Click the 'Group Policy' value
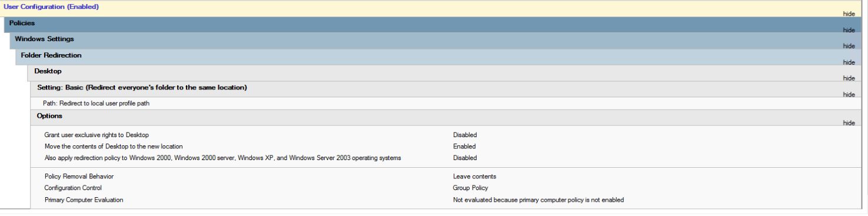The height and width of the screenshot is (216, 868). (x=470, y=188)
